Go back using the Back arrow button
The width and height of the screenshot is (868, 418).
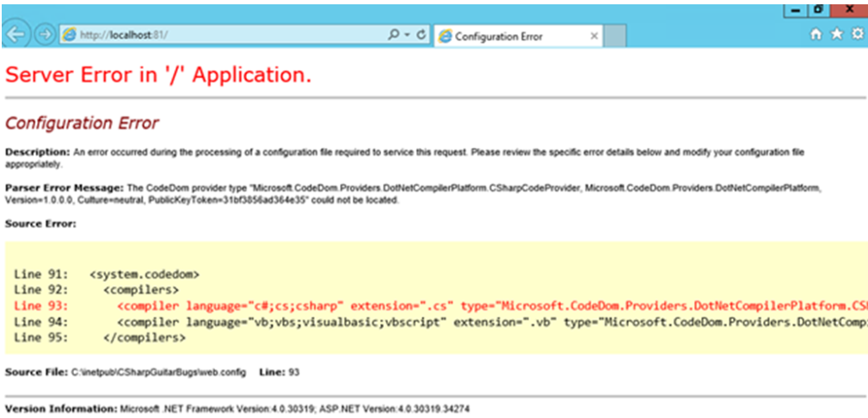pyautogui.click(x=15, y=35)
